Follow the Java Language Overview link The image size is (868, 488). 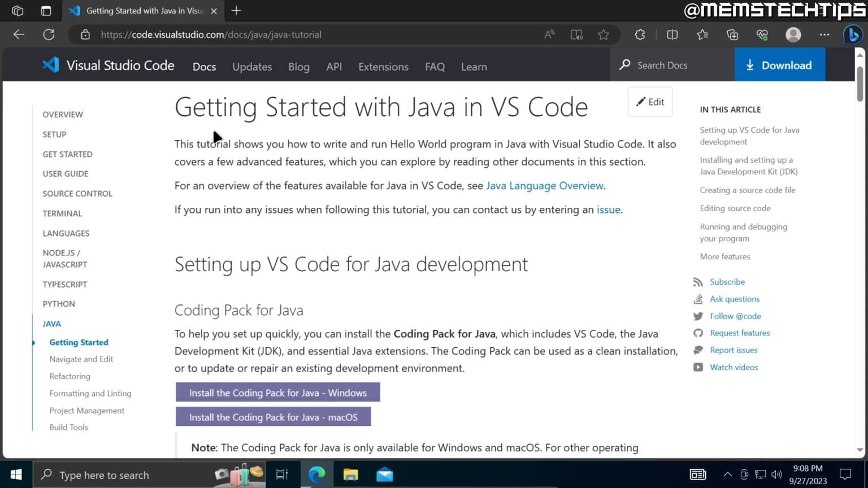(545, 185)
